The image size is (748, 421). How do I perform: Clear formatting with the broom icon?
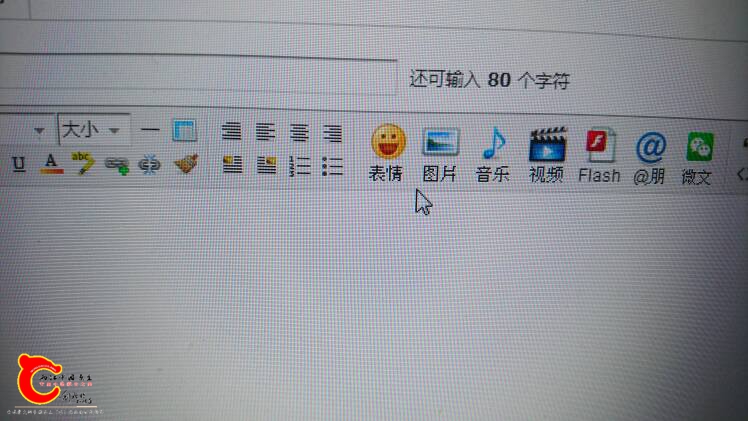pos(186,164)
